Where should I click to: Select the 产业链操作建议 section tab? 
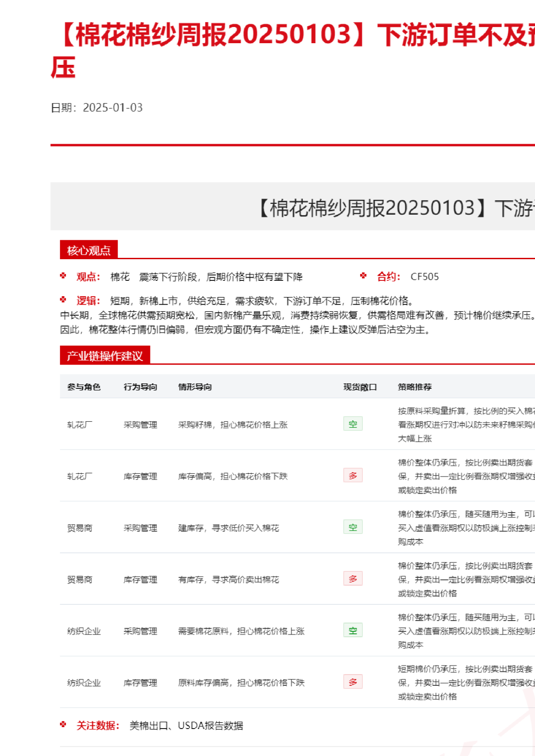point(105,356)
